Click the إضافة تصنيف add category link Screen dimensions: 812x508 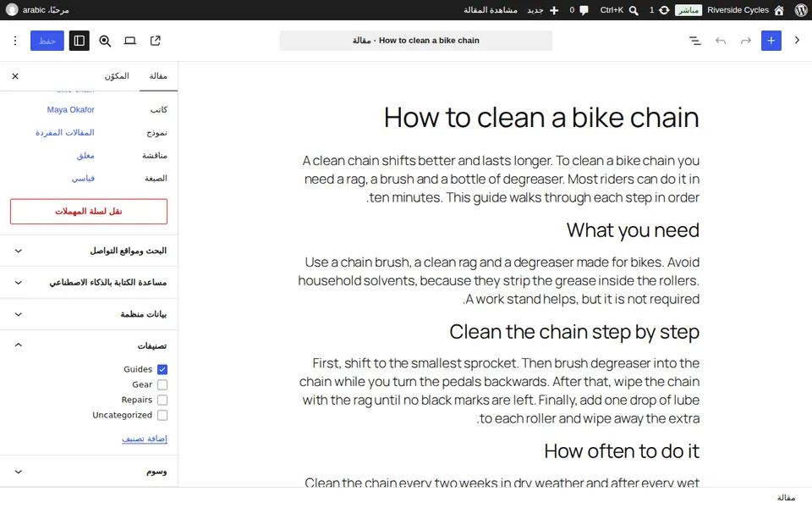click(145, 439)
